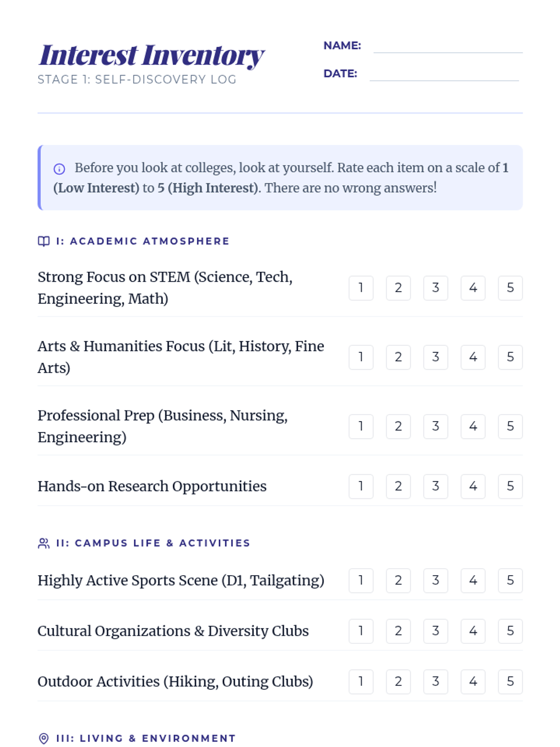Choose 4 for Hands-on Research Opportunities

(473, 486)
